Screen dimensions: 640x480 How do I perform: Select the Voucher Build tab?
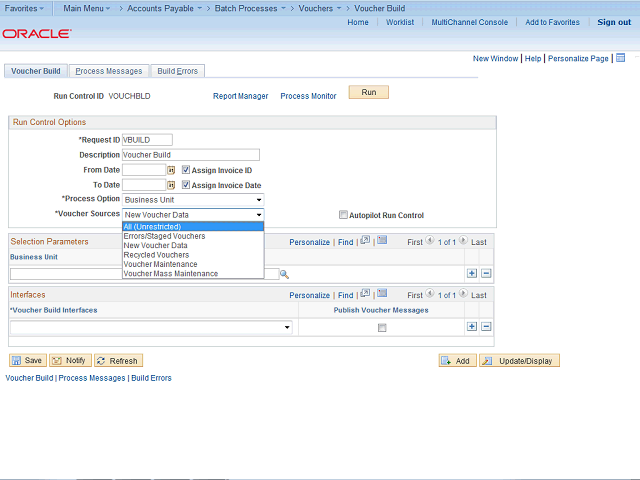pyautogui.click(x=36, y=71)
